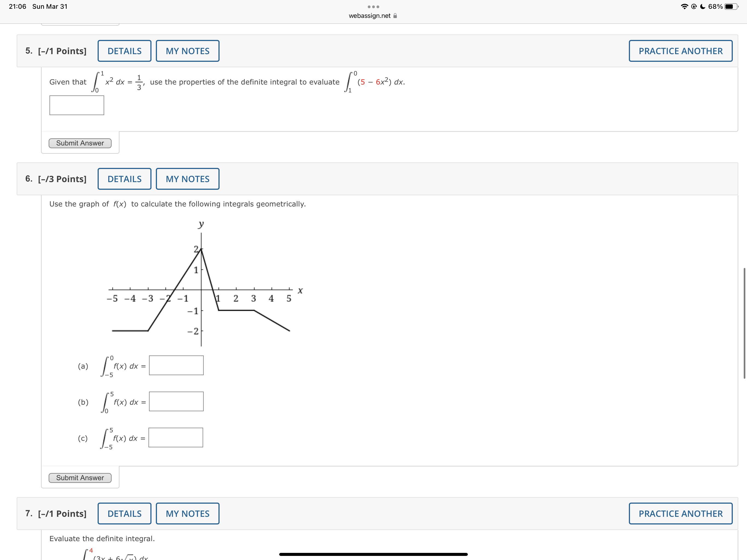Open DETAILS for question 7
Viewport: 747px width, 560px height.
[x=124, y=514]
